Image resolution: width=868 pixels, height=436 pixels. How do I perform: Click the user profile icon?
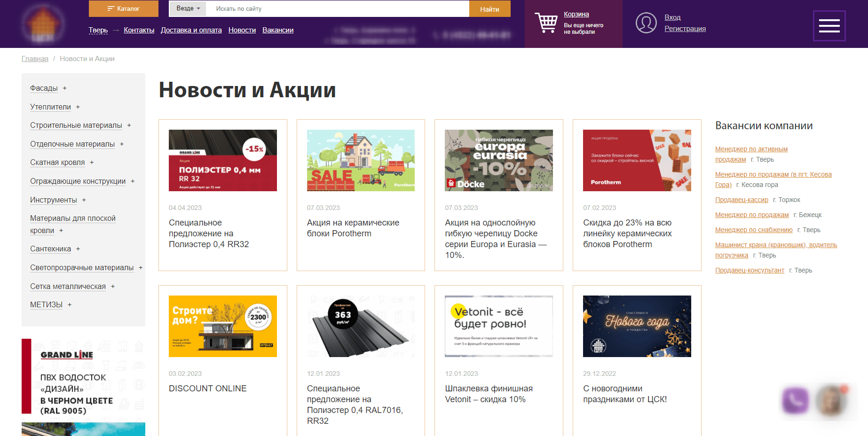point(646,23)
